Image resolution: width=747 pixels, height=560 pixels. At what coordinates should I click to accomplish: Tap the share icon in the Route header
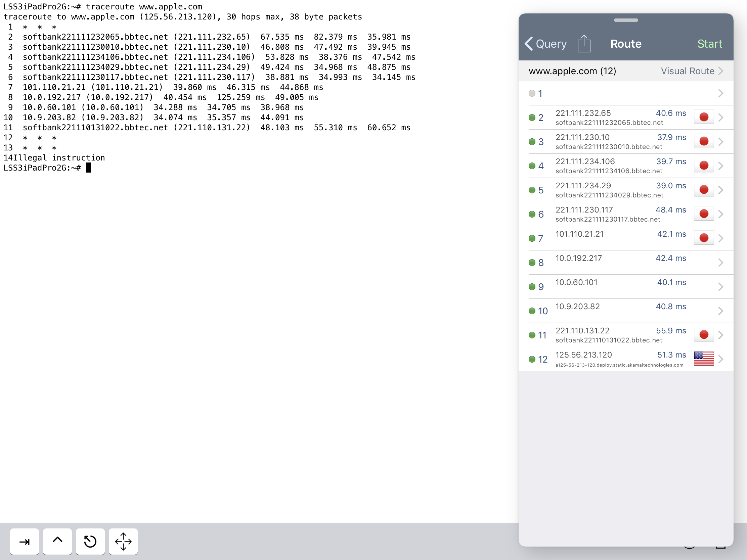584,44
